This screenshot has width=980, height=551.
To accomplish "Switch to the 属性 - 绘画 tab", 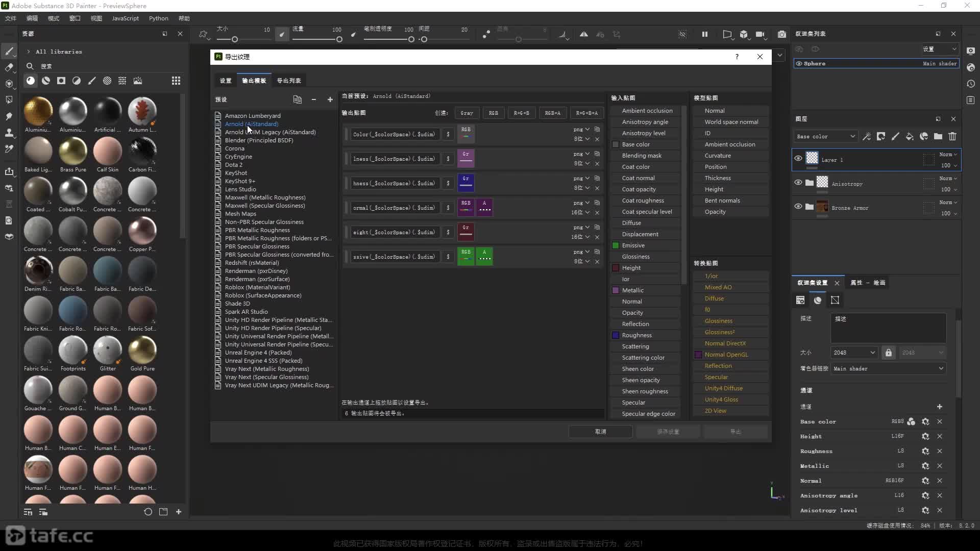I will (x=868, y=283).
